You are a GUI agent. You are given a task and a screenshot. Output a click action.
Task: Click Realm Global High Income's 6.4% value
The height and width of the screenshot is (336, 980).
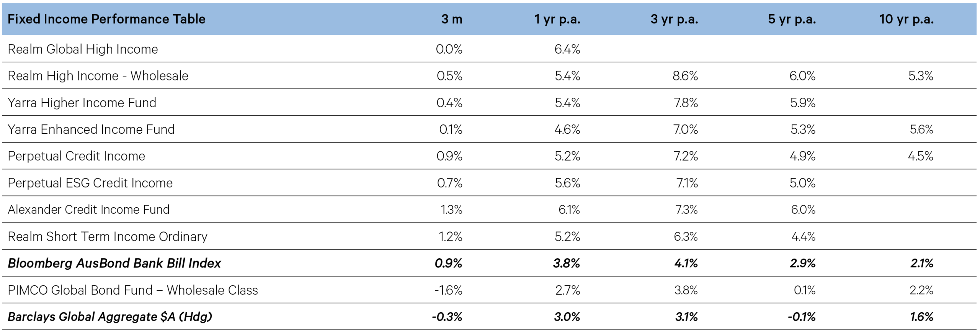click(567, 49)
